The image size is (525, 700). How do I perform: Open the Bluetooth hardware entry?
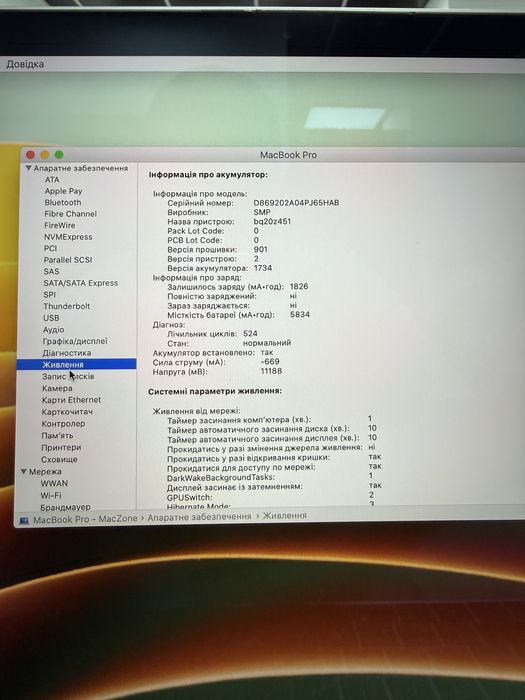[62, 202]
